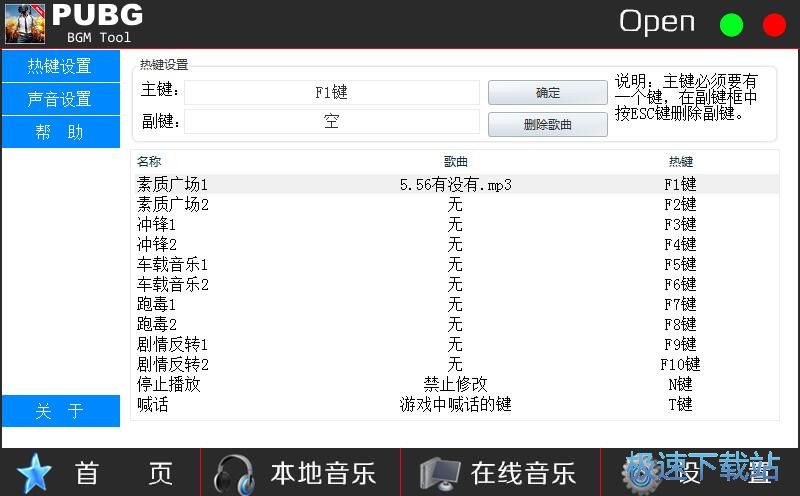Click the F9键 hotkey cell
800x496 pixels.
click(x=681, y=344)
